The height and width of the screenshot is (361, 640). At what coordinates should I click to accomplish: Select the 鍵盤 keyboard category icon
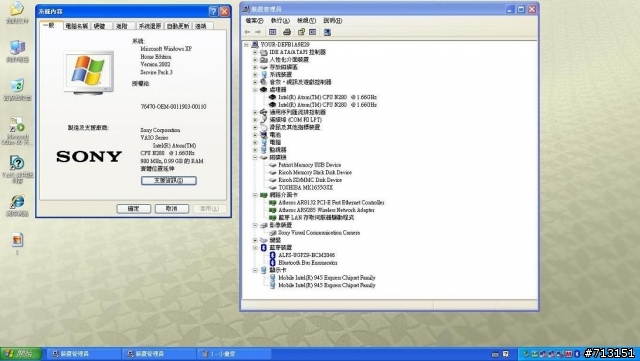click(264, 240)
